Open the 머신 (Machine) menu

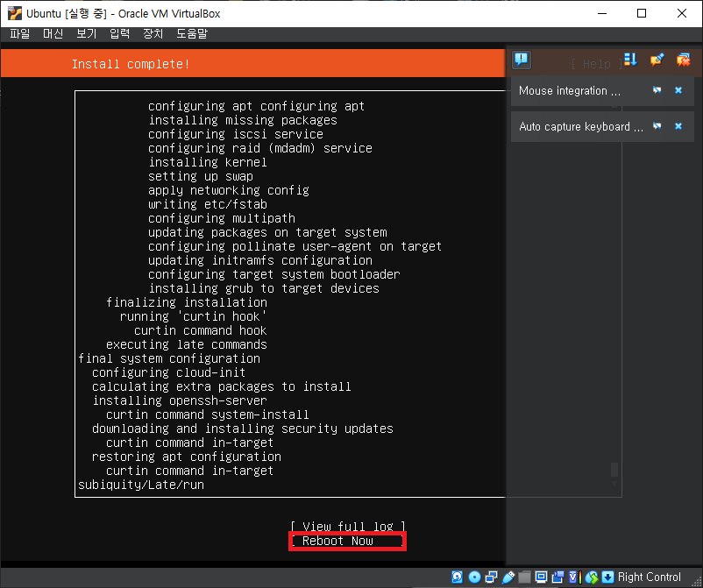[53, 33]
